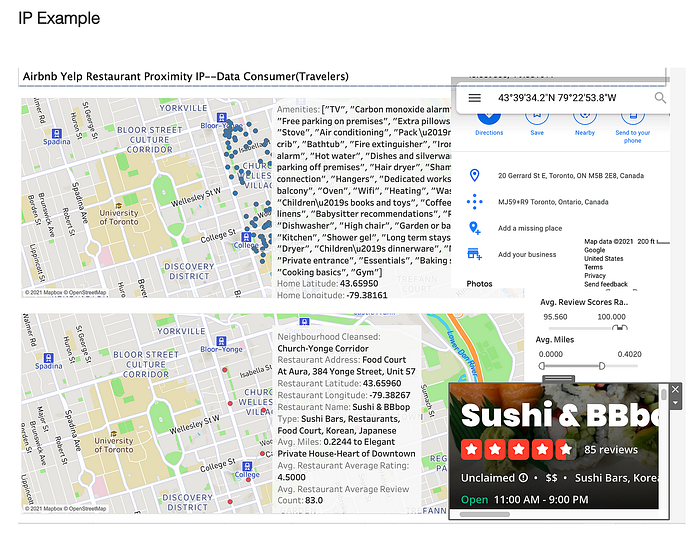Click the dashboard title Airbnb Yelp Restaurant Proximity
Image resolution: width=700 pixels, height=536 pixels.
click(185, 76)
